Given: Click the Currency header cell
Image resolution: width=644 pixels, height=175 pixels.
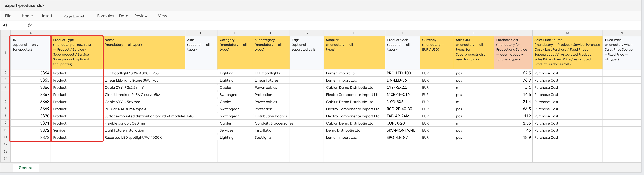Looking at the screenshot, I should [437, 53].
